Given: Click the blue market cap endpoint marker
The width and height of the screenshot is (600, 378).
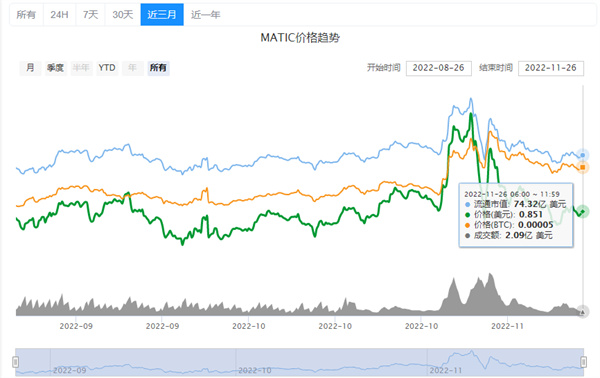Looking at the screenshot, I should coord(582,155).
